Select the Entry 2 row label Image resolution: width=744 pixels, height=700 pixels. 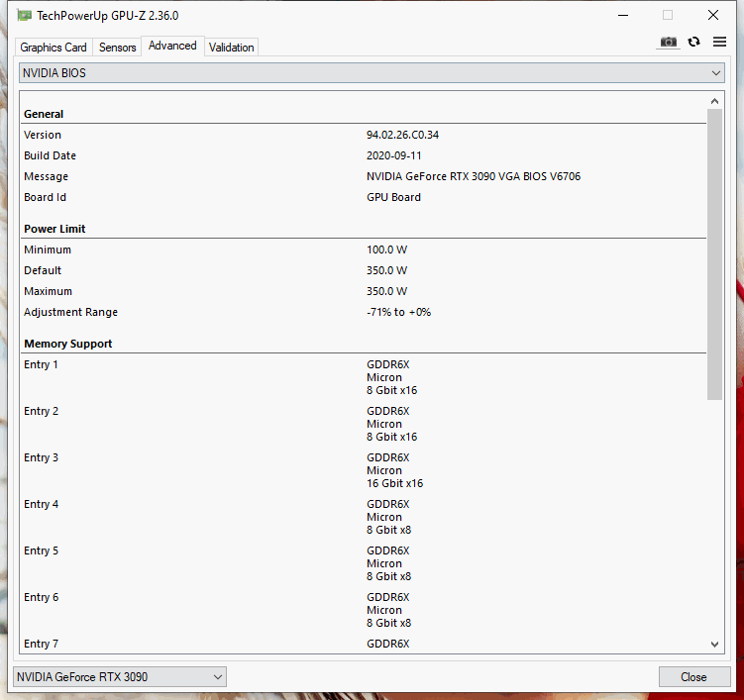tap(42, 411)
